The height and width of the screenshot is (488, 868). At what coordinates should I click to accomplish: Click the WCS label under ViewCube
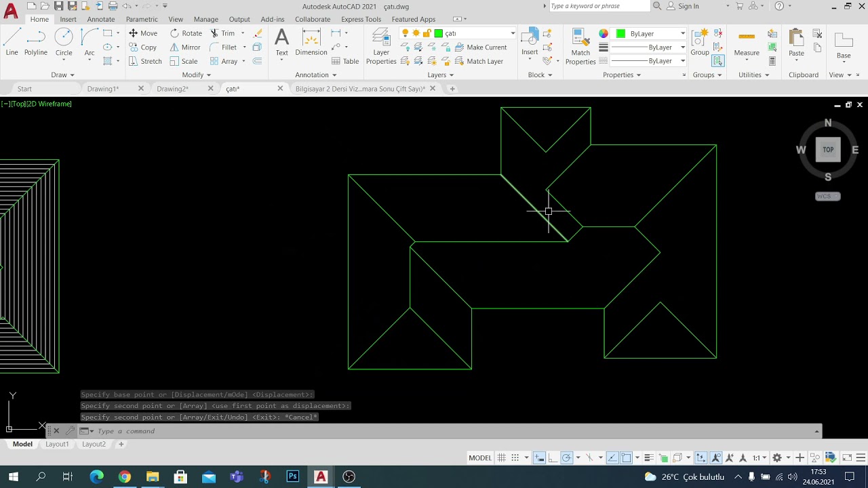click(827, 197)
